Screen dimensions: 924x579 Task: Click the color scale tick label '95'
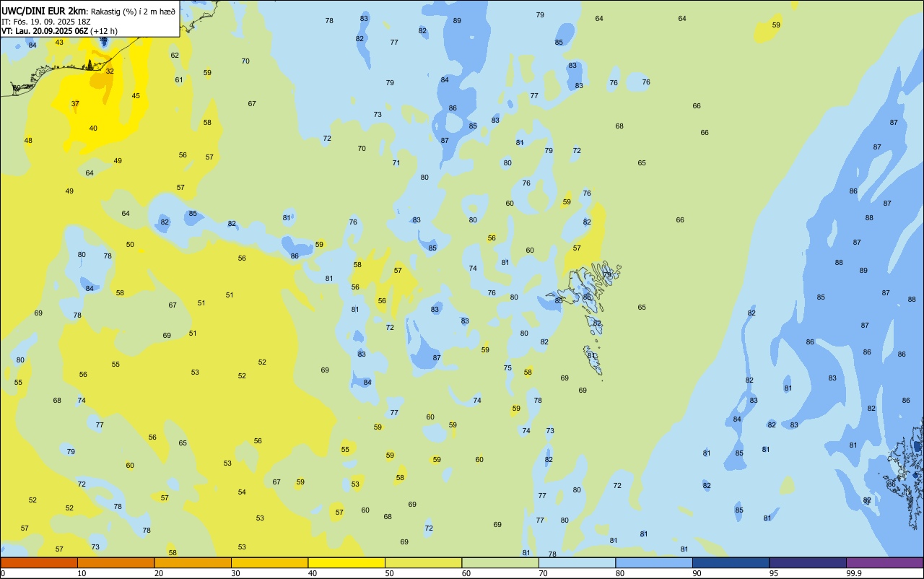coord(774,573)
